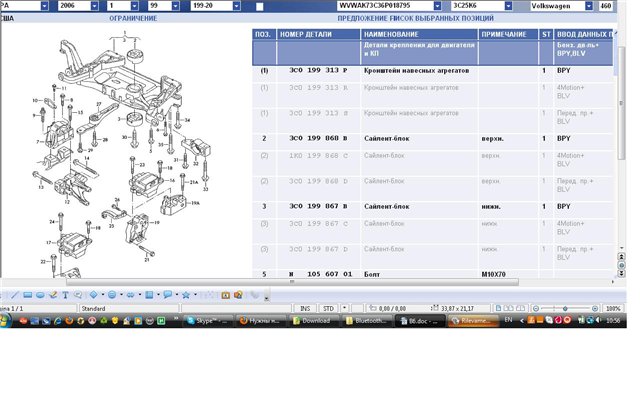
Task: Toggle INS insert mode in status bar
Action: (x=305, y=309)
